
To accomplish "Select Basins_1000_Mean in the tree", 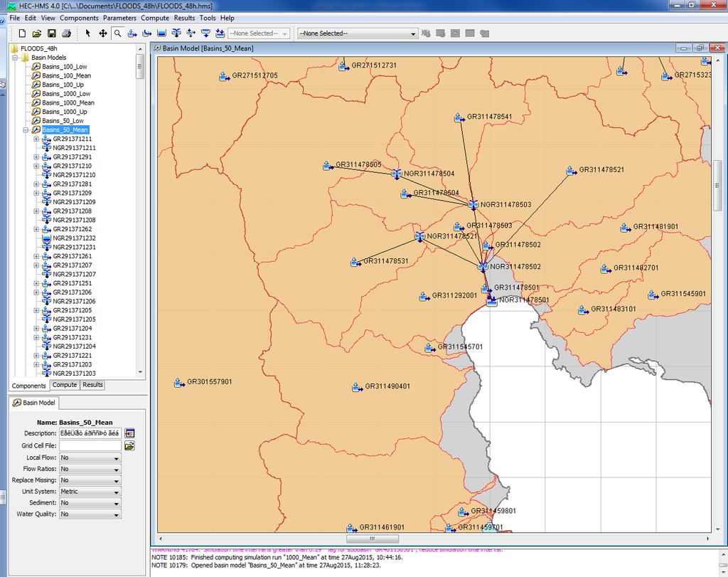I will tap(68, 103).
